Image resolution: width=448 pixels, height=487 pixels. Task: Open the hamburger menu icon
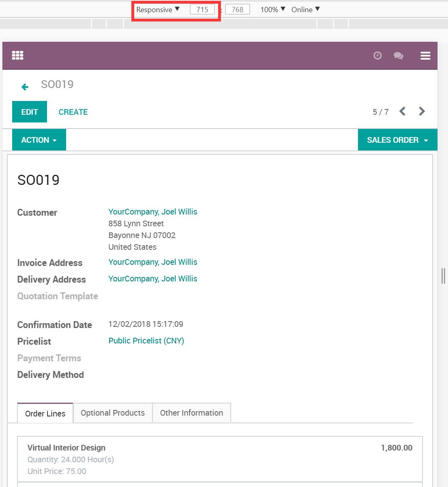tap(425, 56)
